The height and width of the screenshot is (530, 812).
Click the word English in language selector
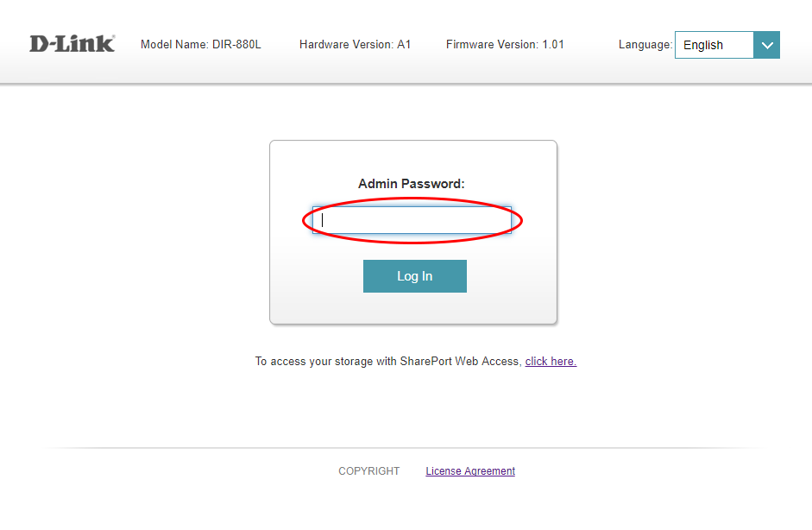click(x=702, y=46)
